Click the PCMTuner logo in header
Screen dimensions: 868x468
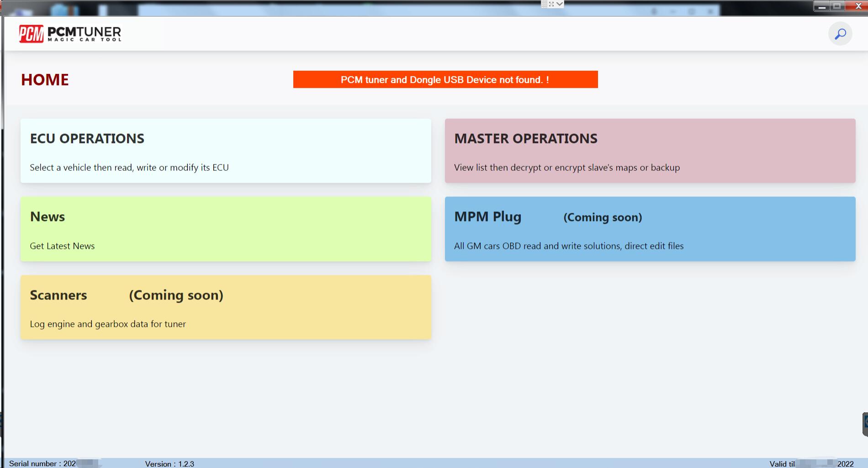(x=70, y=34)
